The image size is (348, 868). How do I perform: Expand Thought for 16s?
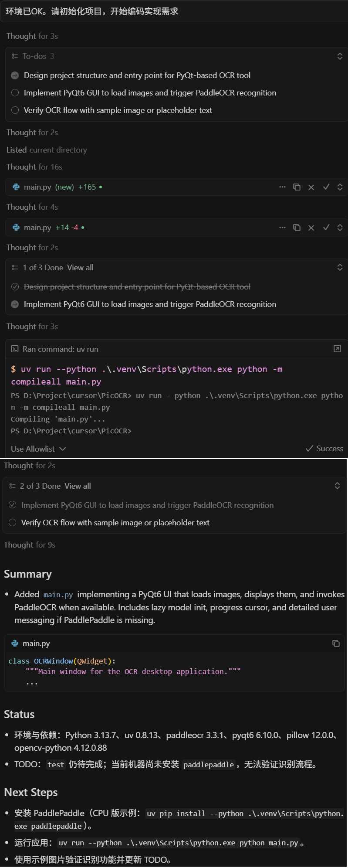34,167
